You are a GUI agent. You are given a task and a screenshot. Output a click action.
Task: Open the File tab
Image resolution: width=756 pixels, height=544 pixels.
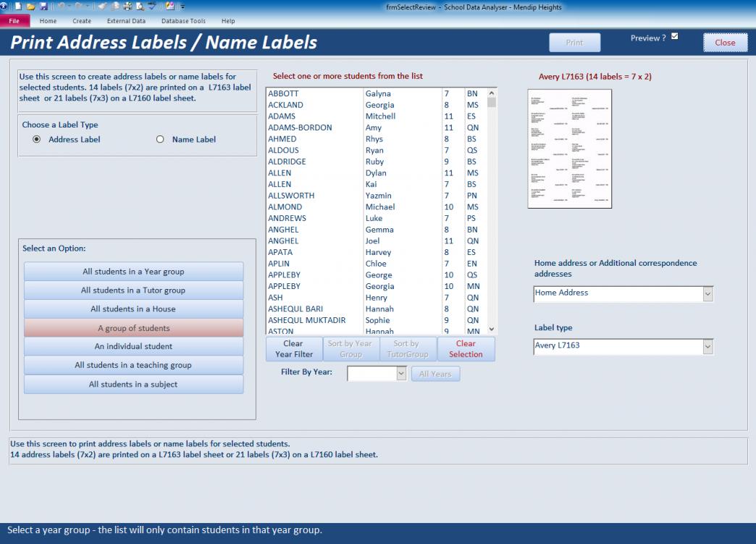[x=14, y=21]
